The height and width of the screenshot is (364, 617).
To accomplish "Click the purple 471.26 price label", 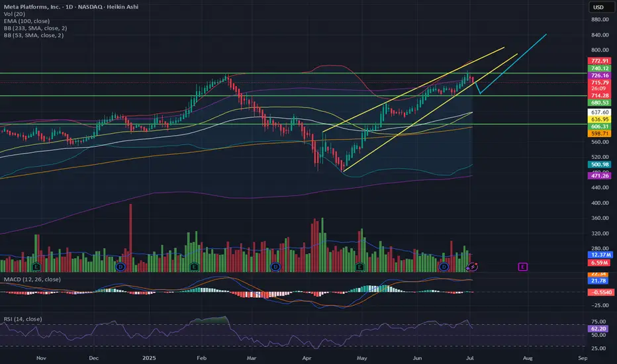I will click(x=600, y=175).
